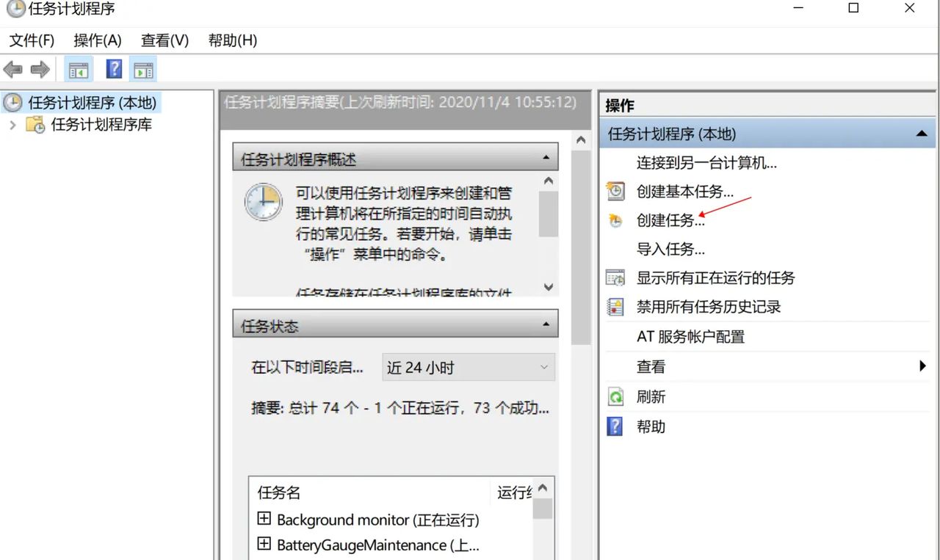The height and width of the screenshot is (560, 940).
Task: Click the 刷新 refresh icon
Action: [x=615, y=396]
